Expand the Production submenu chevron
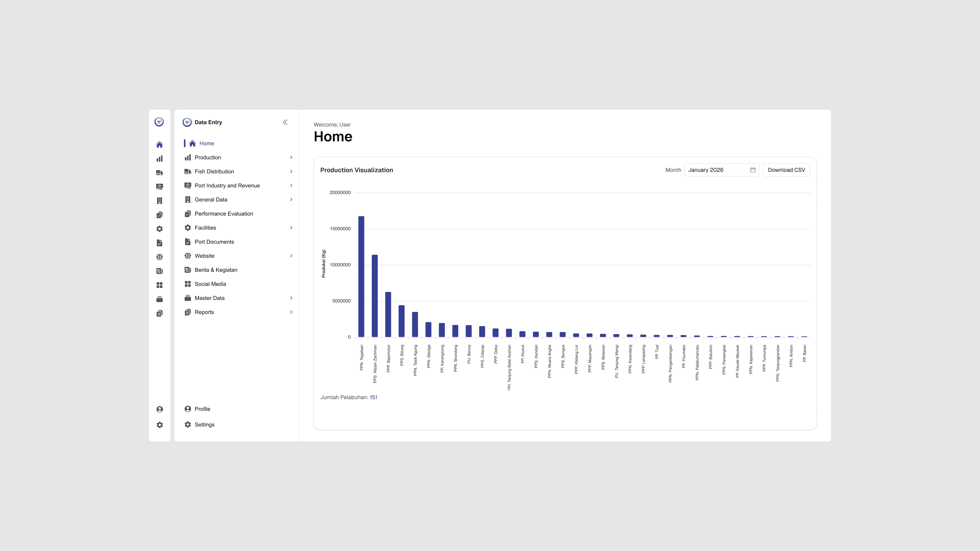The image size is (980, 551). tap(291, 157)
